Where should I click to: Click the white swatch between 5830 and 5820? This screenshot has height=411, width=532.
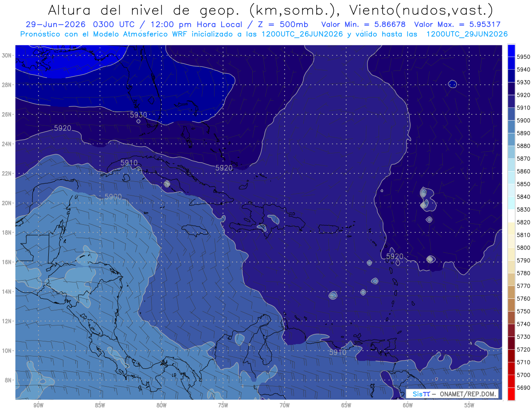pos(511,216)
